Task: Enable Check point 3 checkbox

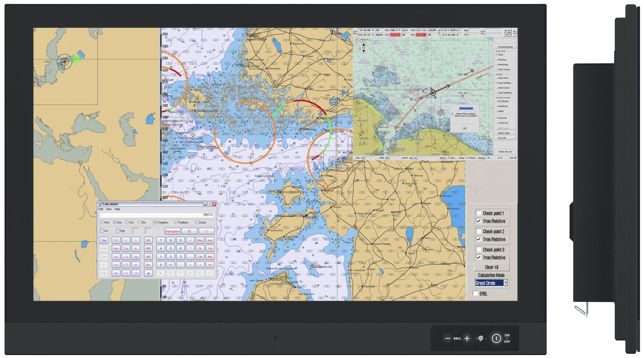Action: (479, 249)
